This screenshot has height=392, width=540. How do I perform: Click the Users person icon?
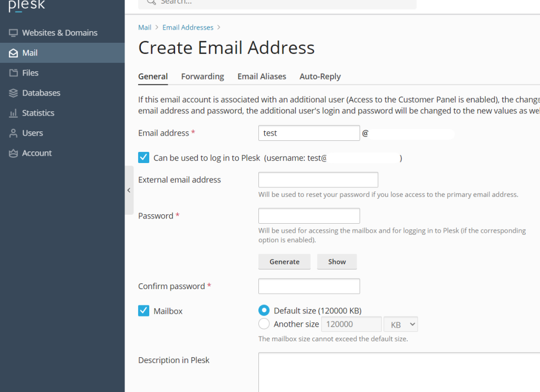coord(13,133)
